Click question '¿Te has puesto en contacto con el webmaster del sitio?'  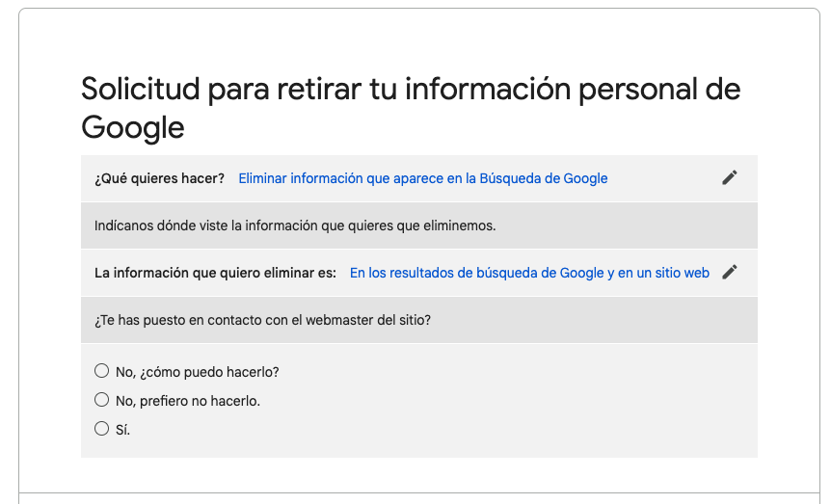coord(263,320)
